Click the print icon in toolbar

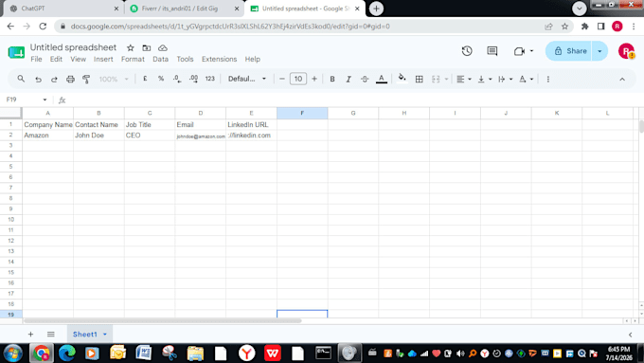tap(70, 79)
